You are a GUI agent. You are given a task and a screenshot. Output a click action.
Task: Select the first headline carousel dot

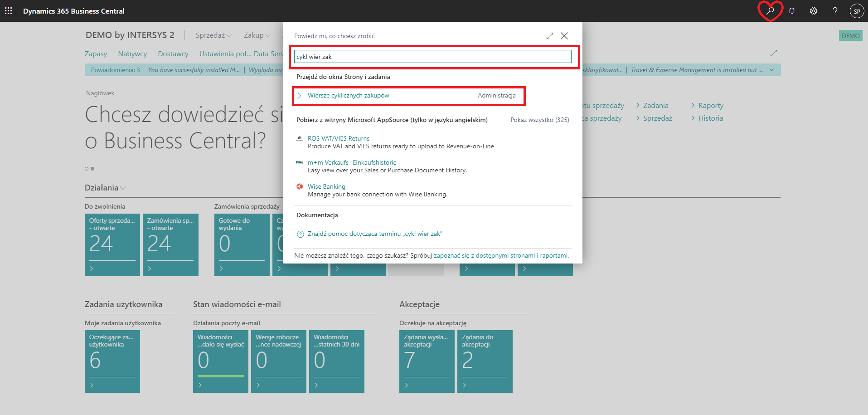87,169
